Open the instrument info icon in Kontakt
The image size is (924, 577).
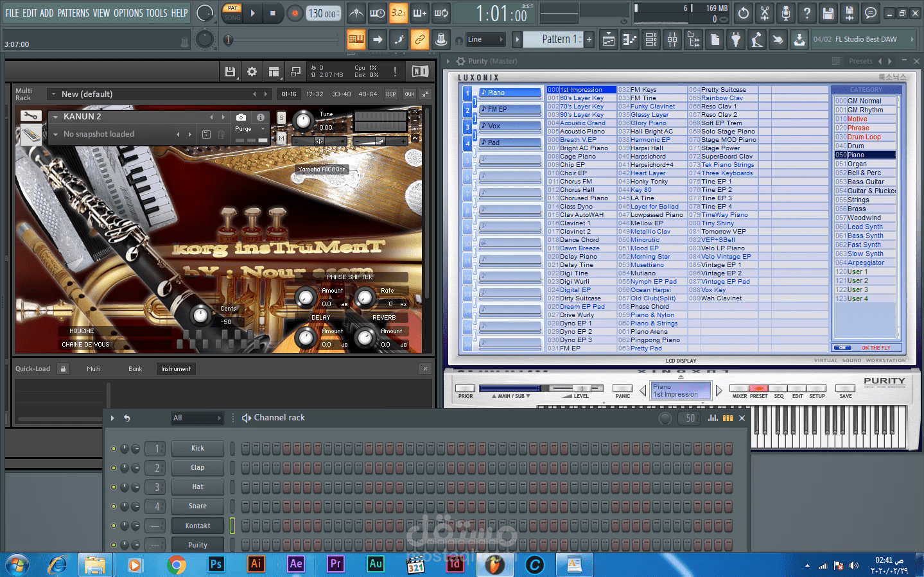[x=261, y=117]
